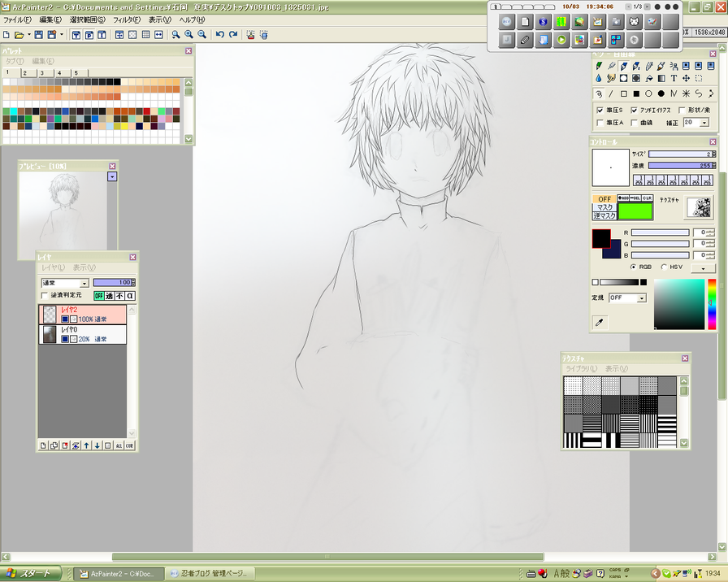This screenshot has width=728, height=582.
Task: Select the text tool (T)
Action: click(674, 79)
